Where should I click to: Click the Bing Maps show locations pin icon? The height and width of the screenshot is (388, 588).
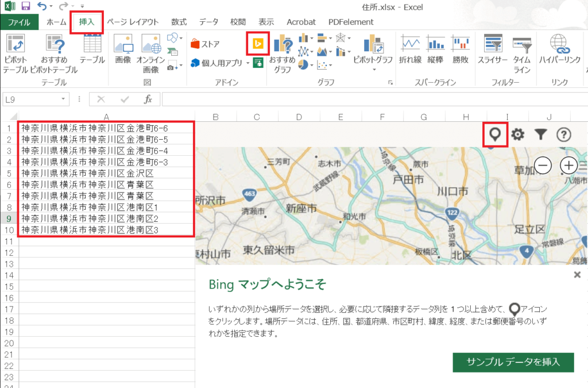(495, 135)
